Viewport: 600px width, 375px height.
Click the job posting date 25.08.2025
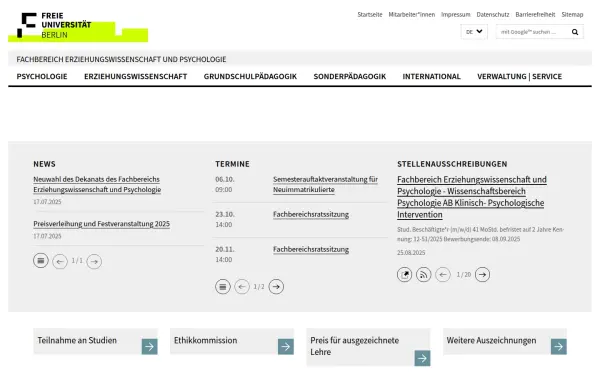coord(411,253)
